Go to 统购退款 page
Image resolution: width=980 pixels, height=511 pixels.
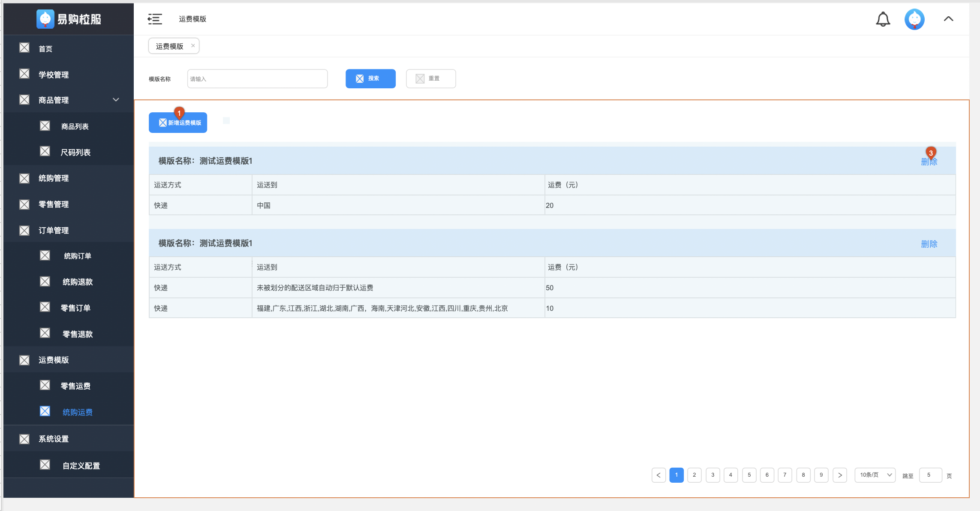point(78,282)
